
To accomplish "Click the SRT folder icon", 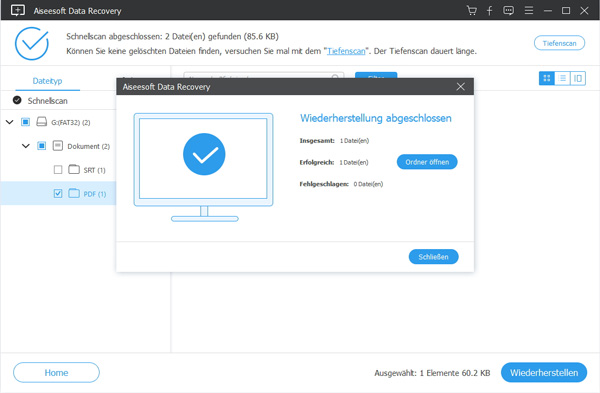I will [74, 170].
